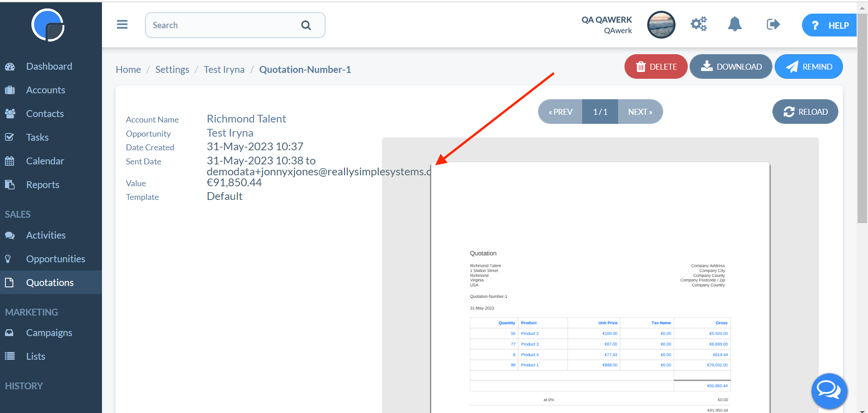Download the quotation
Viewport: 868px width, 413px height.
click(x=731, y=66)
